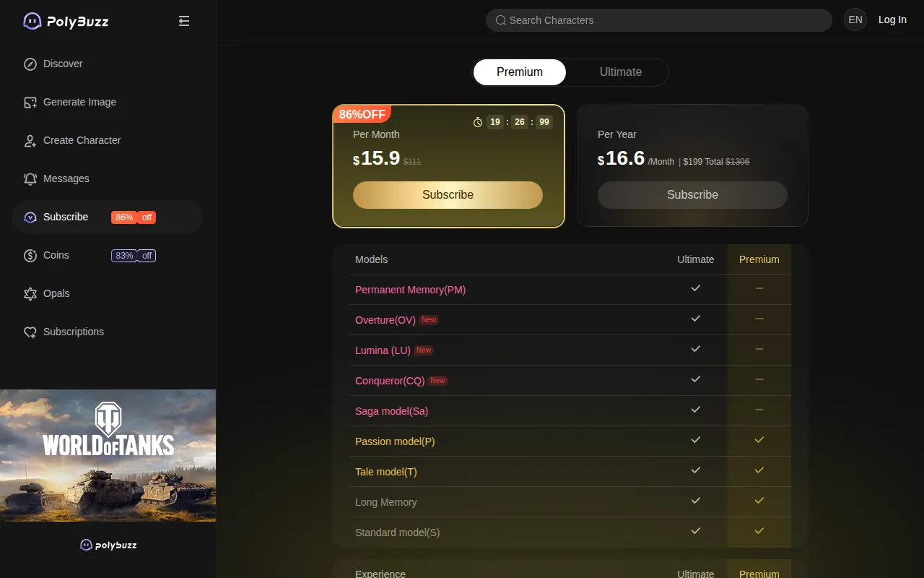Switch to the Ultimate plan toggle
Screen dimensions: 924x578
pyautogui.click(x=621, y=72)
